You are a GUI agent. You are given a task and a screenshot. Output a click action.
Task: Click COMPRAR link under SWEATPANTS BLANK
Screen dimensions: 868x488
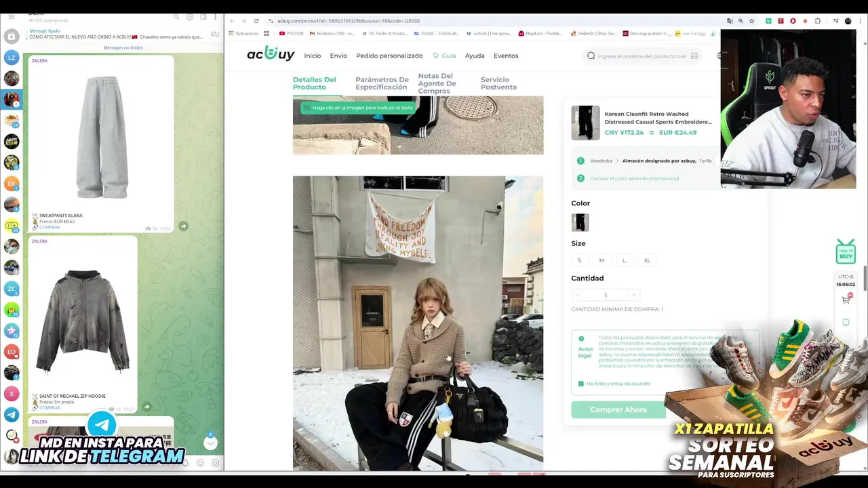pyautogui.click(x=50, y=227)
